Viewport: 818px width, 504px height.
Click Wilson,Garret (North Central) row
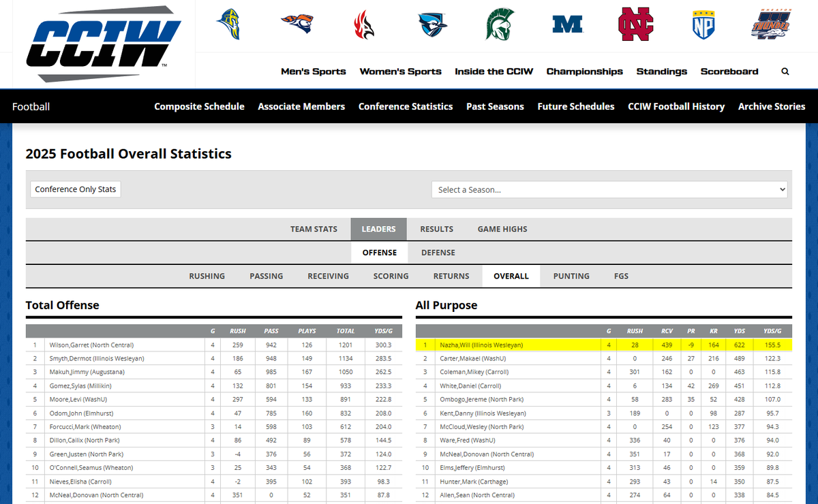point(214,345)
